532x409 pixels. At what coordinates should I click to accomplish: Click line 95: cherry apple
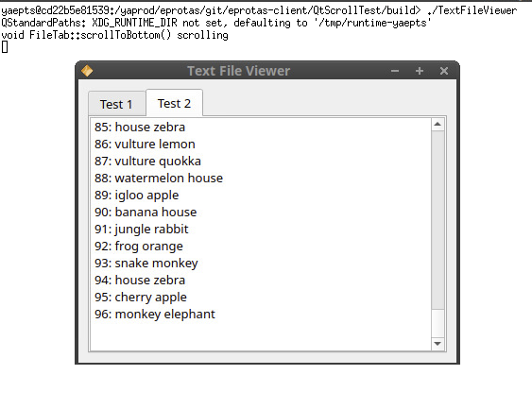tap(141, 298)
